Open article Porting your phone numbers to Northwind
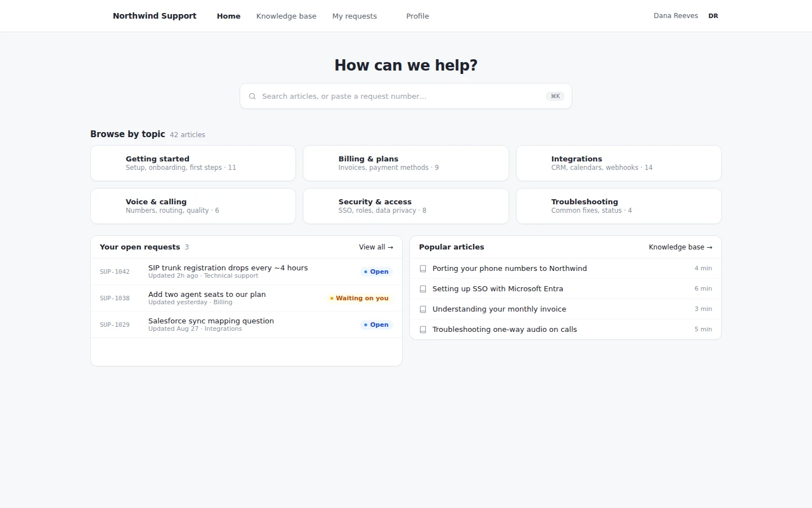This screenshot has height=508, width=812. pyautogui.click(x=566, y=269)
